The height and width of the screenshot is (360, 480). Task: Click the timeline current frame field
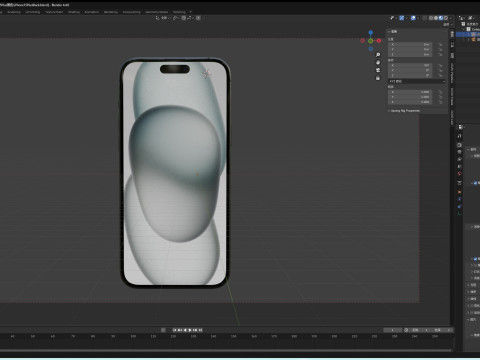pyautogui.click(x=393, y=330)
